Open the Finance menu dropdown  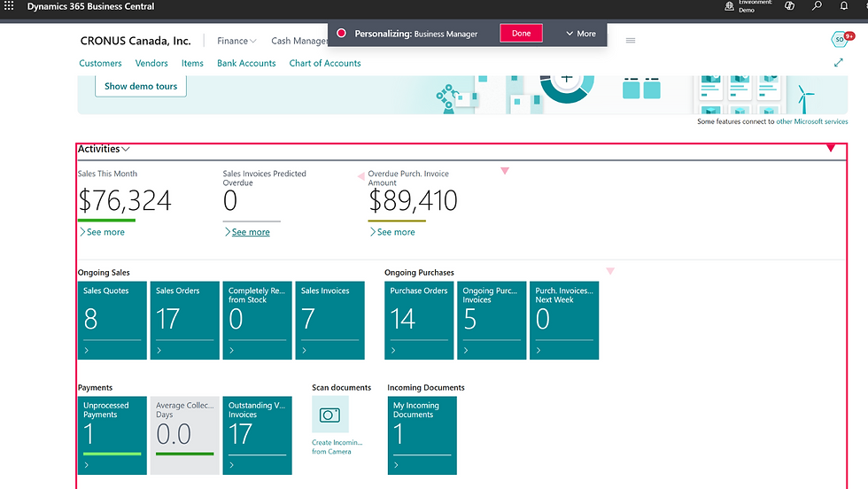pos(236,41)
